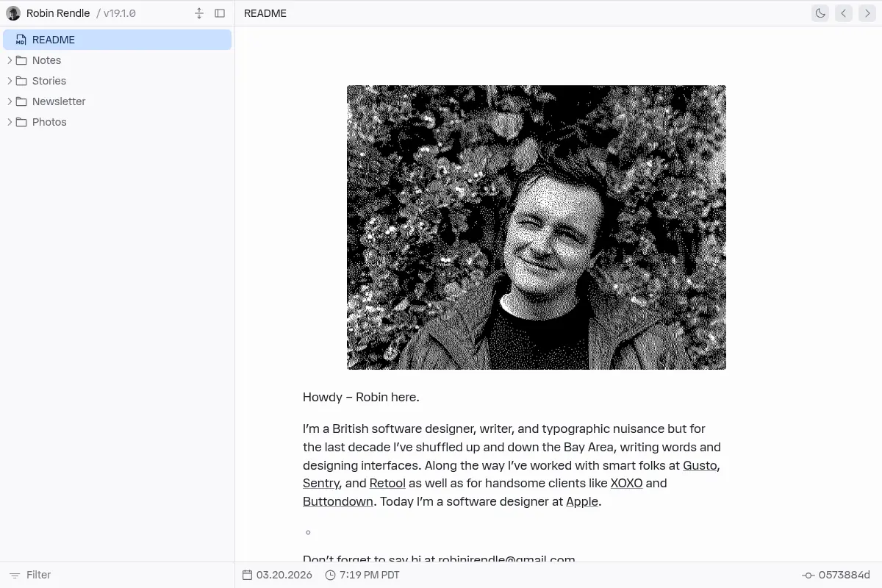Click the calendar icon in the status bar
Image resolution: width=882 pixels, height=588 pixels.
coord(248,575)
